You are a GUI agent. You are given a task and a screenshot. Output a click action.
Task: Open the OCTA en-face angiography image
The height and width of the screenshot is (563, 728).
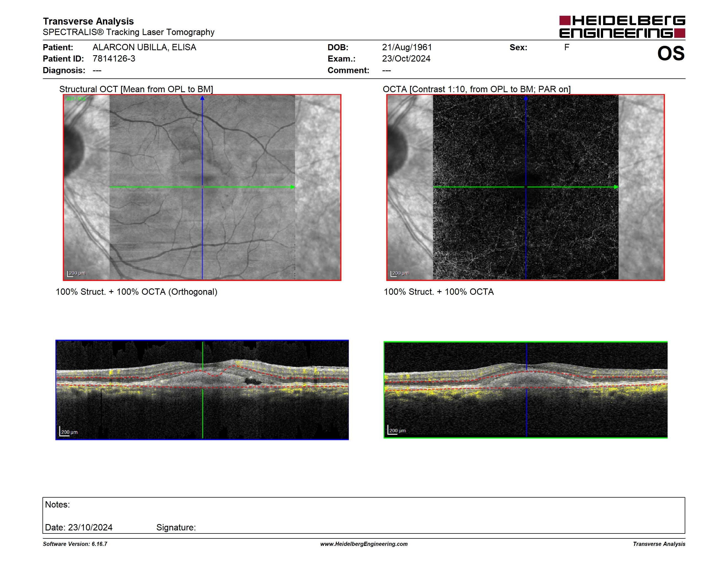pos(525,187)
